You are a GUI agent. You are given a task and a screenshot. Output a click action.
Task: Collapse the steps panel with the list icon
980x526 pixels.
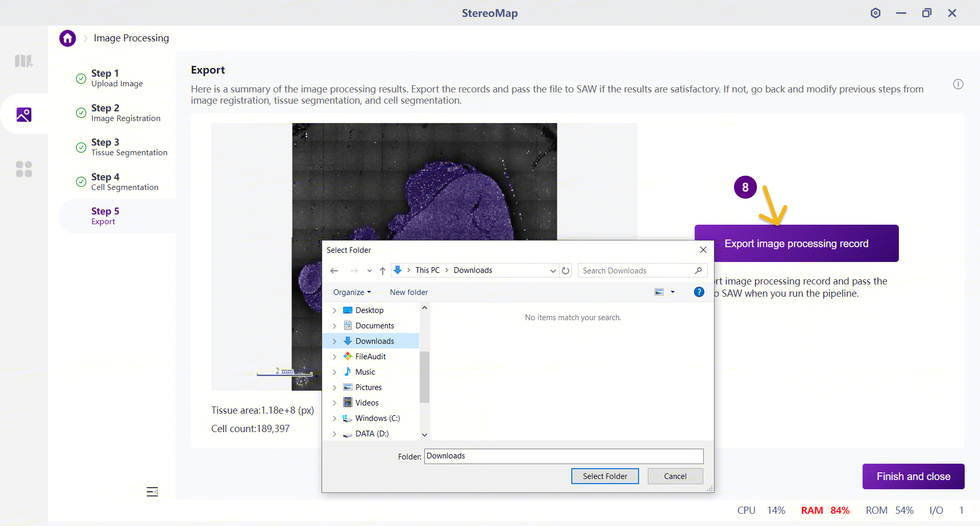click(x=152, y=491)
